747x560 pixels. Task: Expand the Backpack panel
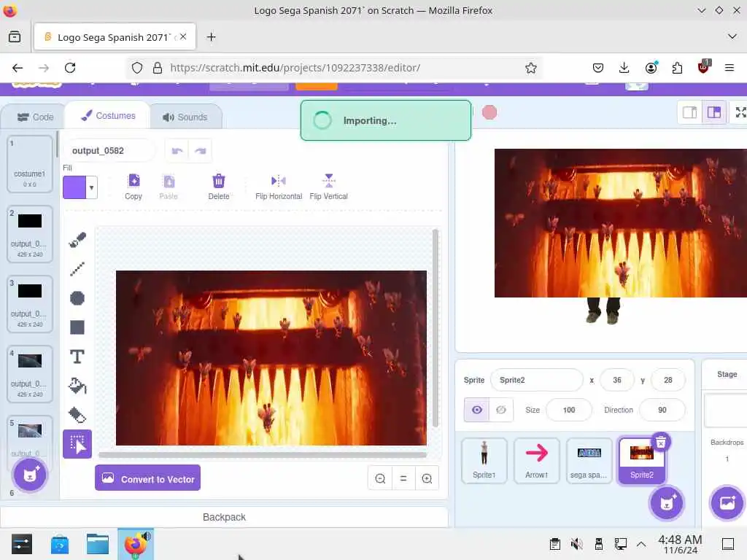(x=224, y=517)
